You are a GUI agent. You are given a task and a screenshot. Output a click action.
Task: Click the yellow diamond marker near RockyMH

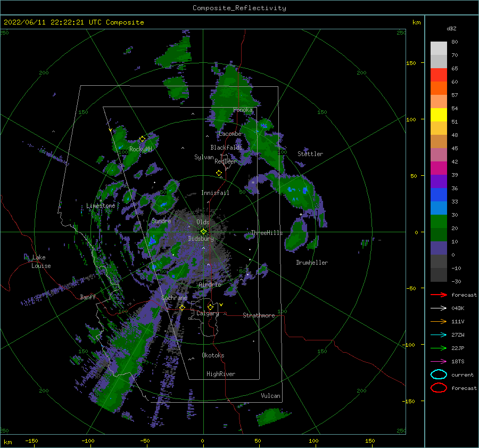coord(142,139)
